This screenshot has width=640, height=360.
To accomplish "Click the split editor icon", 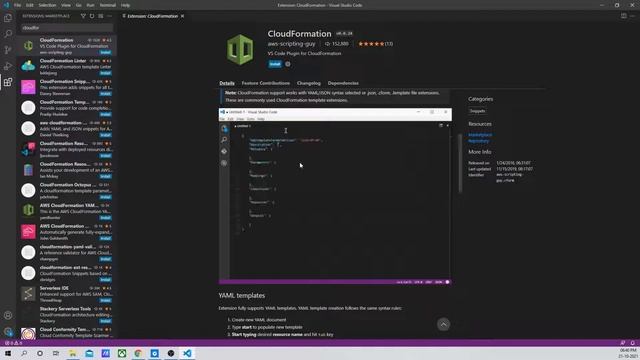I will 624,16.
